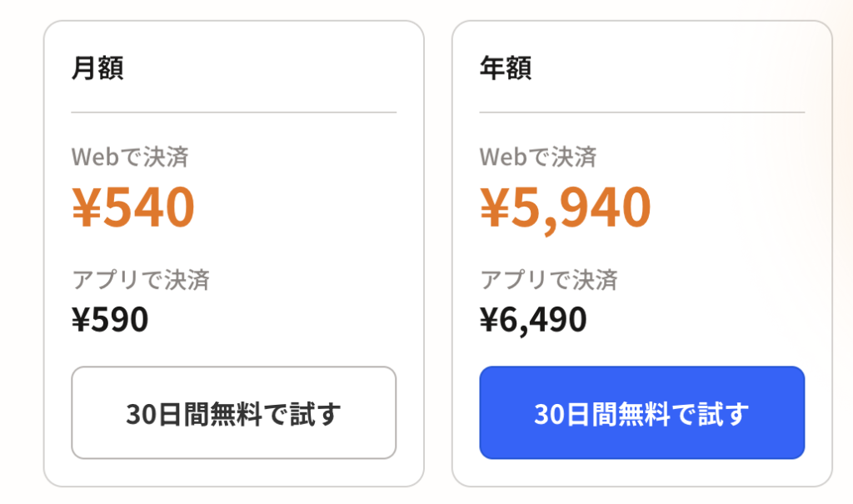Click the Webで決済 label in the monthly card
This screenshot has height=504, width=853.
(x=130, y=156)
